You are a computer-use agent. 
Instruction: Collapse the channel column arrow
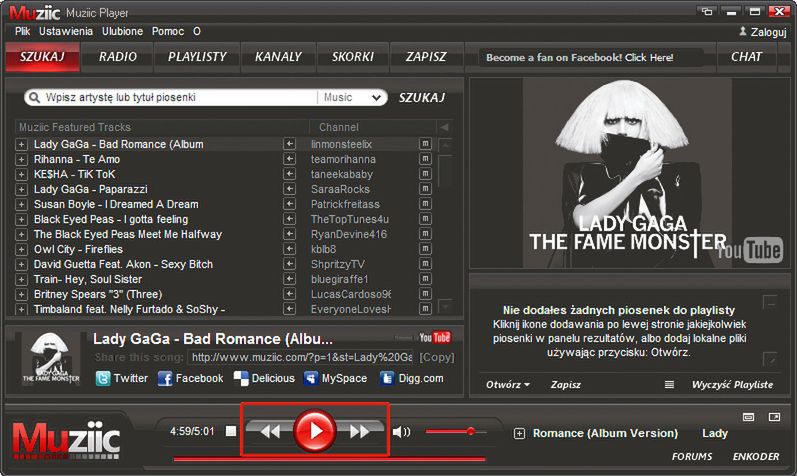444,127
